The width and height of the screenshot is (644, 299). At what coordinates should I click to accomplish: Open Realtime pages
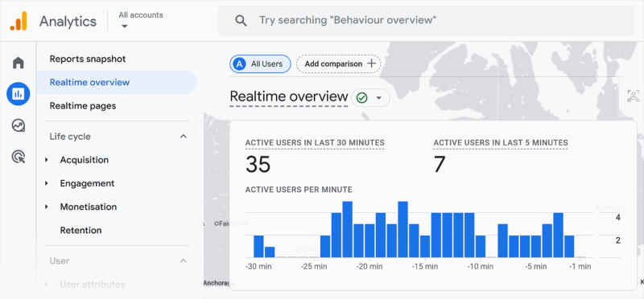point(83,106)
